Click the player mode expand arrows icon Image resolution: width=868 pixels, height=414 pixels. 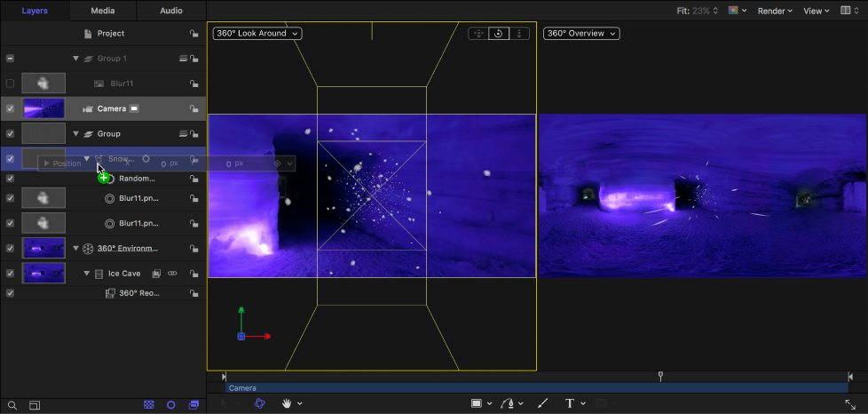point(849,404)
